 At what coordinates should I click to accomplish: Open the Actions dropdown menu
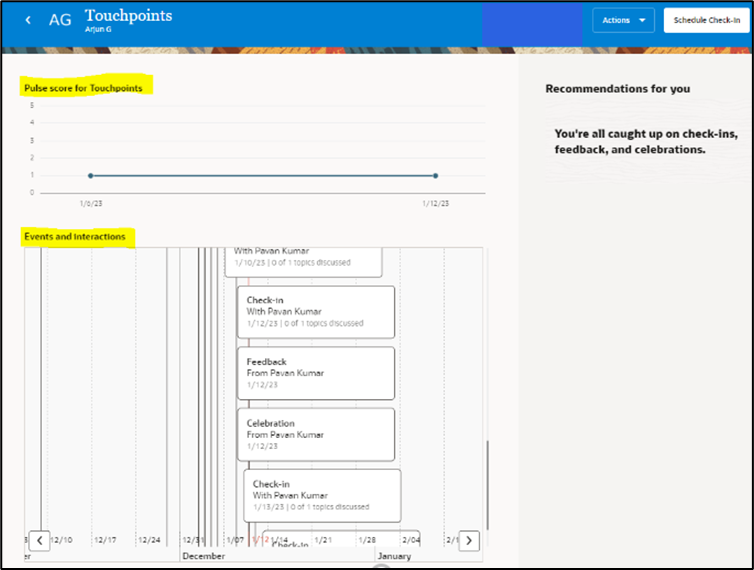[x=623, y=20]
